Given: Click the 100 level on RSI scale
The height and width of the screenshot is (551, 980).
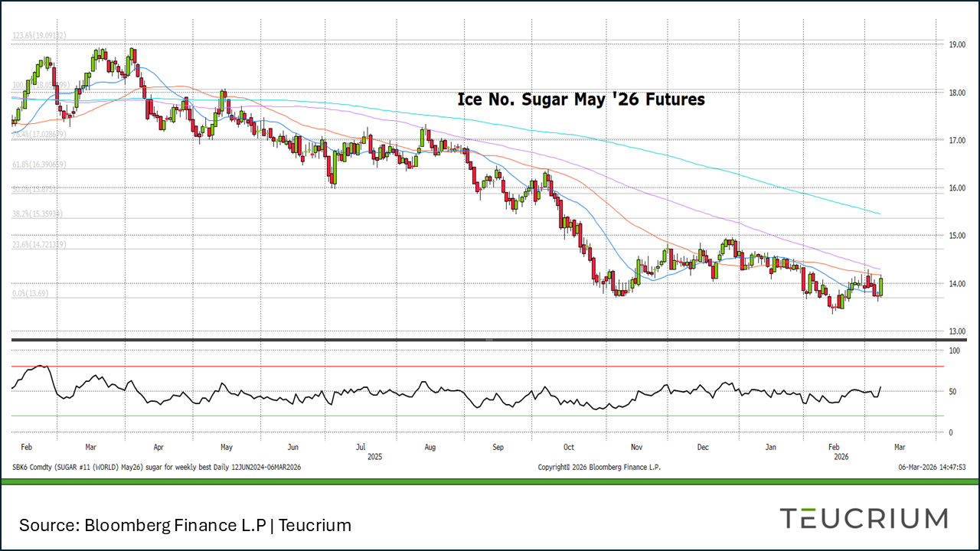Looking at the screenshot, I should tap(954, 350).
